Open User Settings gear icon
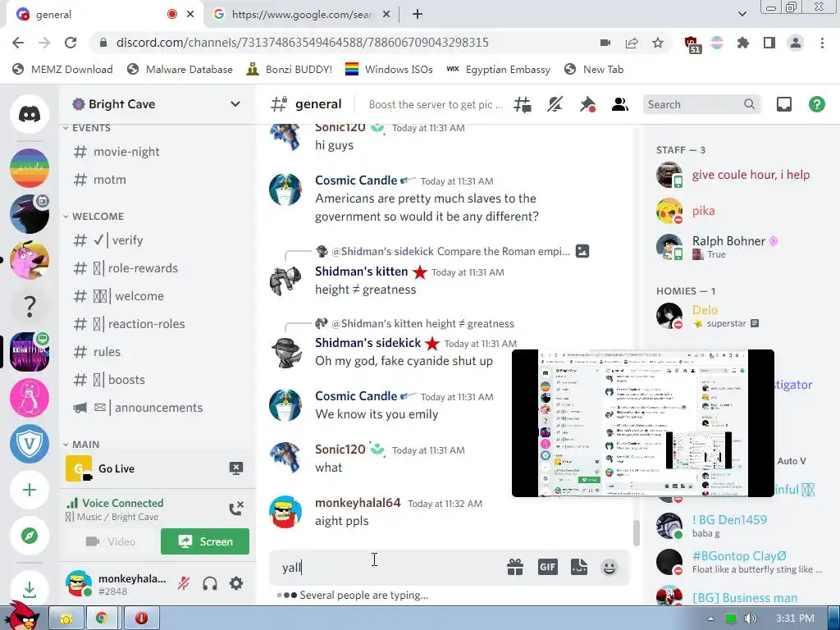Viewport: 840px width, 630px height. tap(236, 583)
